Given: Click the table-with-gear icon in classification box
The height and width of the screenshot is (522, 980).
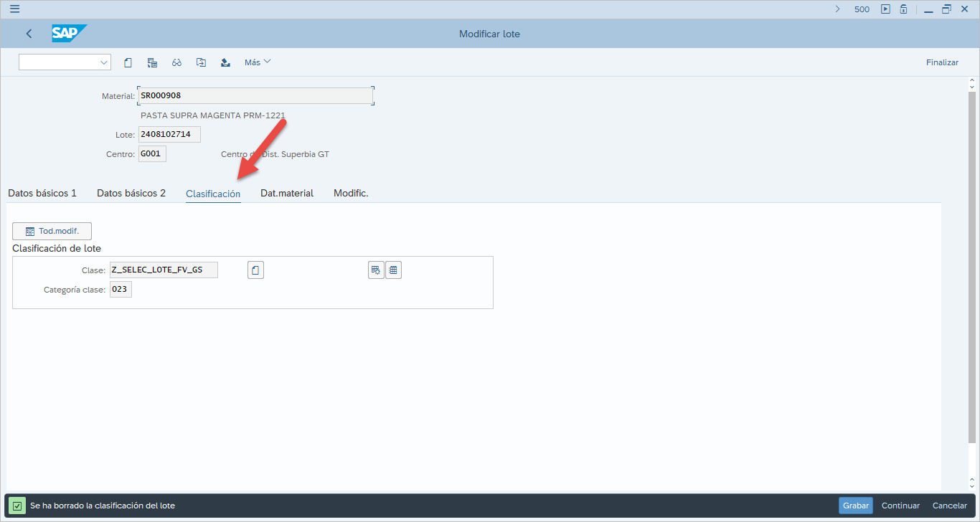Looking at the screenshot, I should [x=376, y=270].
